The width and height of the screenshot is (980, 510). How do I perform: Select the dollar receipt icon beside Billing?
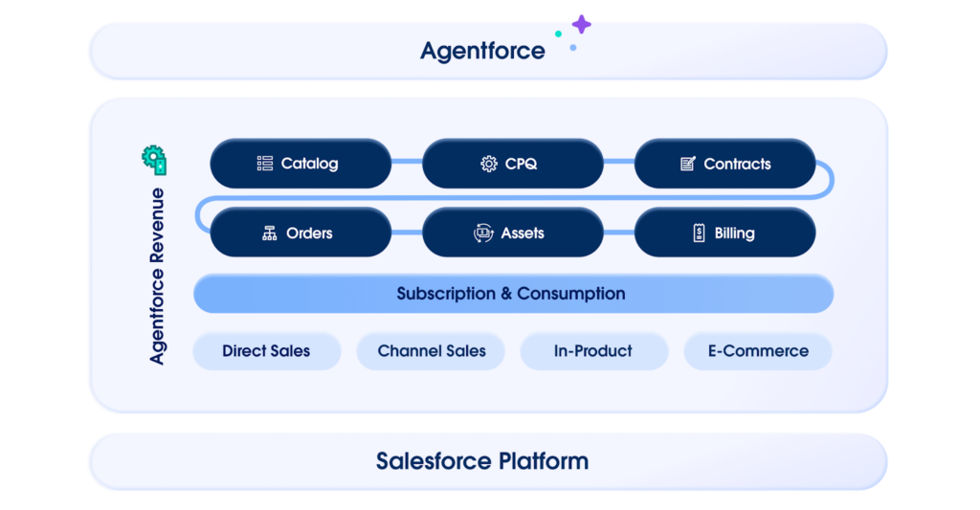[699, 233]
